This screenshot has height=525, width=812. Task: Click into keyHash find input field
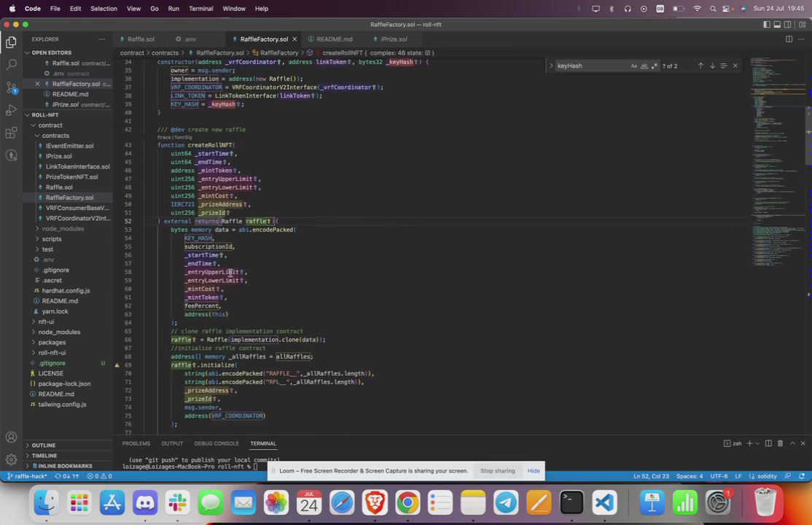pos(591,66)
